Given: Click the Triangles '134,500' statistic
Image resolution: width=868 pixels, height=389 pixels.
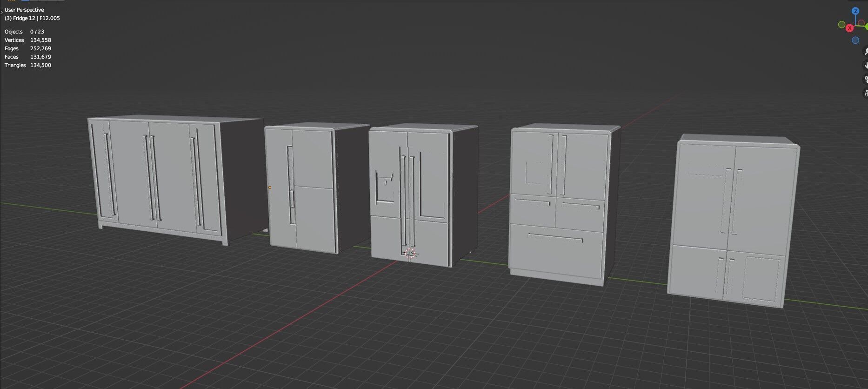Looking at the screenshot, I should tap(40, 65).
